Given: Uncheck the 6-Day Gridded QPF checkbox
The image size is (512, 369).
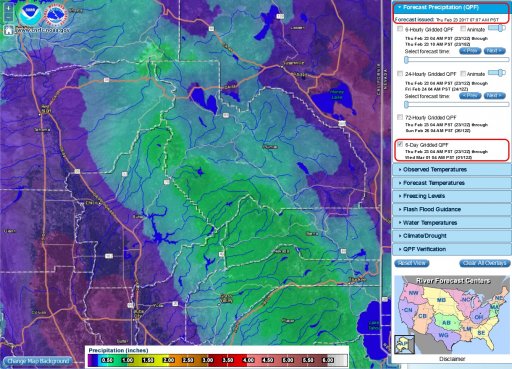Looking at the screenshot, I should (x=400, y=144).
